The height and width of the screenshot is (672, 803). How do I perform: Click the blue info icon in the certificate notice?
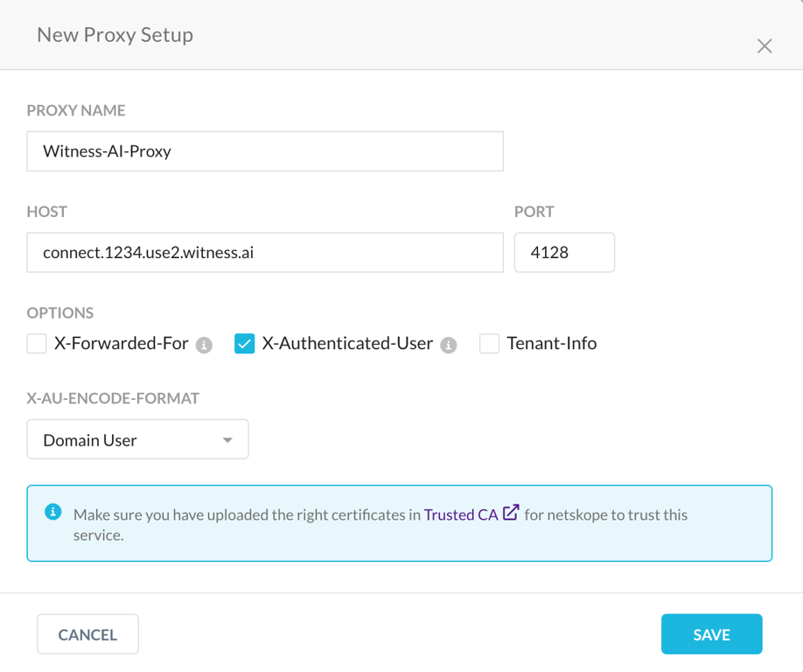click(x=53, y=512)
